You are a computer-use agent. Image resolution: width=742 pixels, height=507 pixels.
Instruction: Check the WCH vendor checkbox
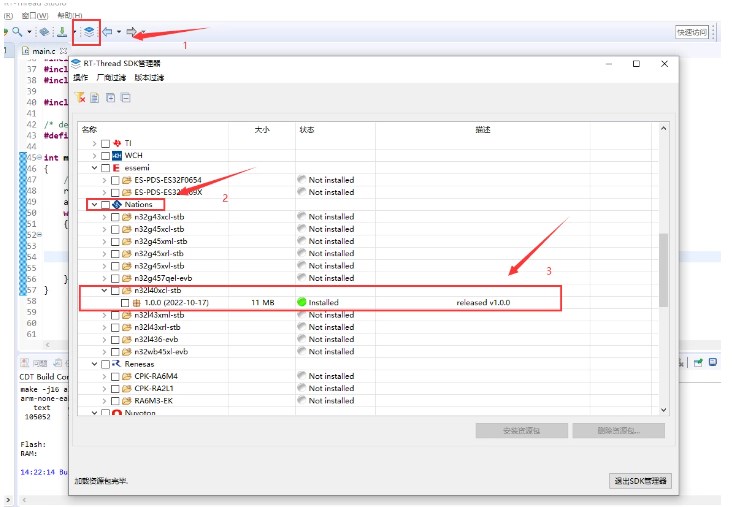pyautogui.click(x=106, y=155)
